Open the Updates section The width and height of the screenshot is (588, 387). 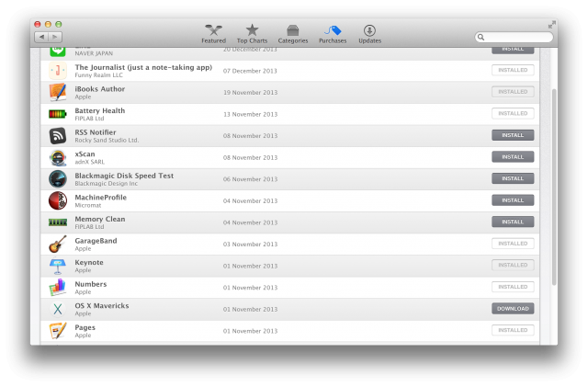tap(369, 34)
